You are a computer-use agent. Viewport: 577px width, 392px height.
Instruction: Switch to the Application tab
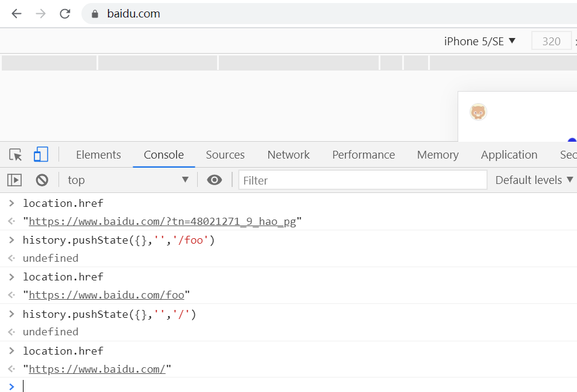(x=509, y=155)
